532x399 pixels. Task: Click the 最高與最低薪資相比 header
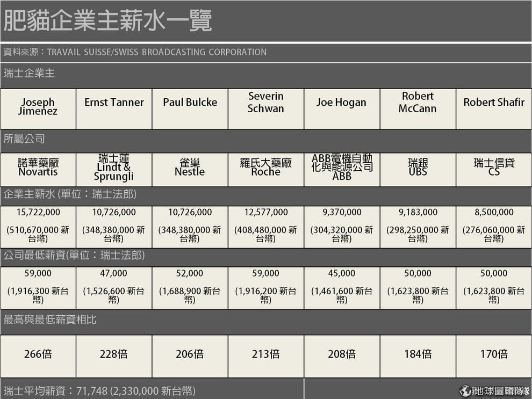(50, 320)
